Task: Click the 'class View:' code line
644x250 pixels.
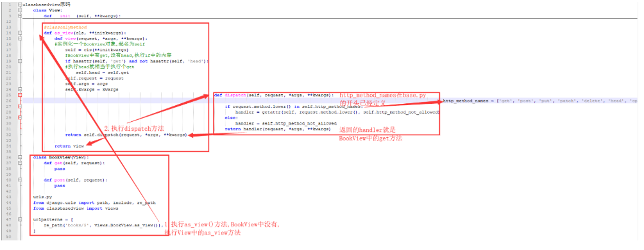Action: [x=47, y=10]
